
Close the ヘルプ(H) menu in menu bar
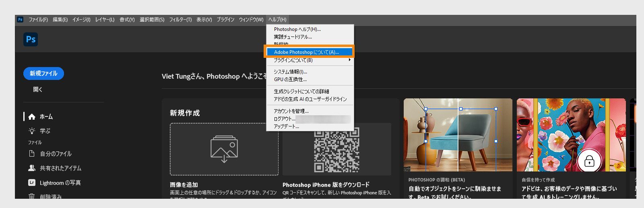277,19
